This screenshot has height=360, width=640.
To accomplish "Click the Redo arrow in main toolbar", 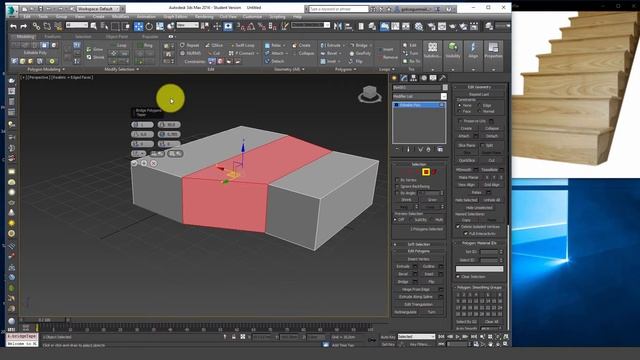I will [24, 27].
